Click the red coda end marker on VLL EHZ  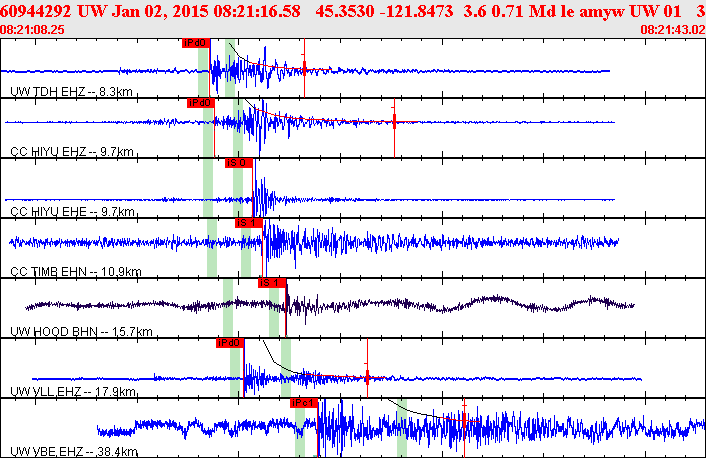click(x=367, y=377)
